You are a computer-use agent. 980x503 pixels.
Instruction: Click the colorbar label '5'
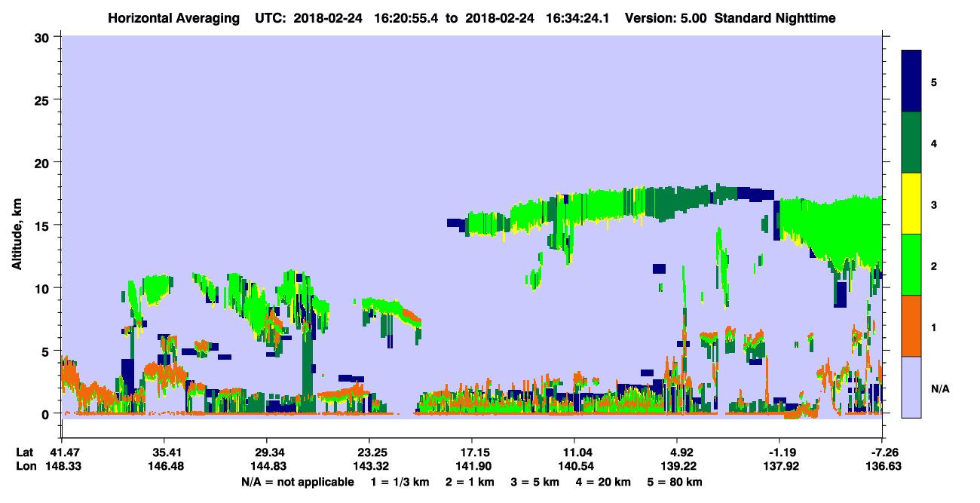[x=934, y=81]
